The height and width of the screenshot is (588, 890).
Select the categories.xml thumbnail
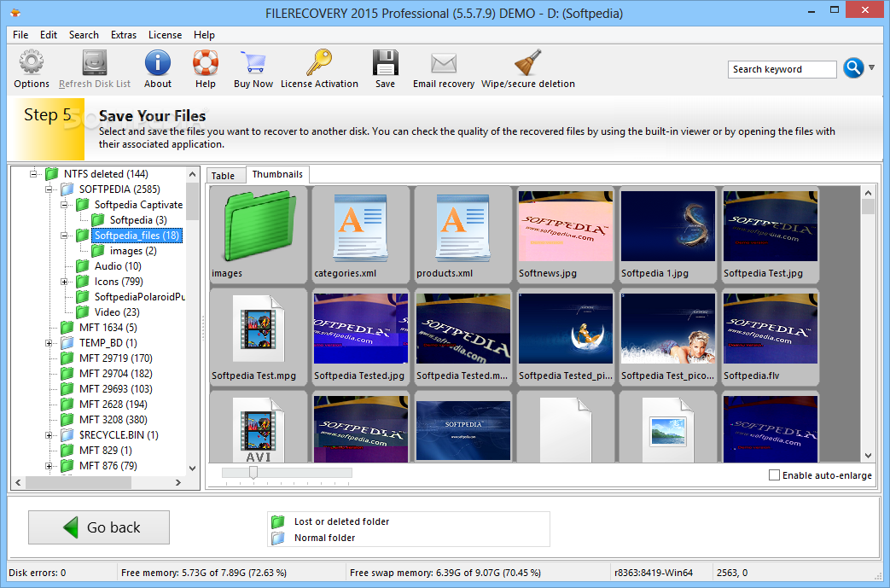tap(360, 235)
